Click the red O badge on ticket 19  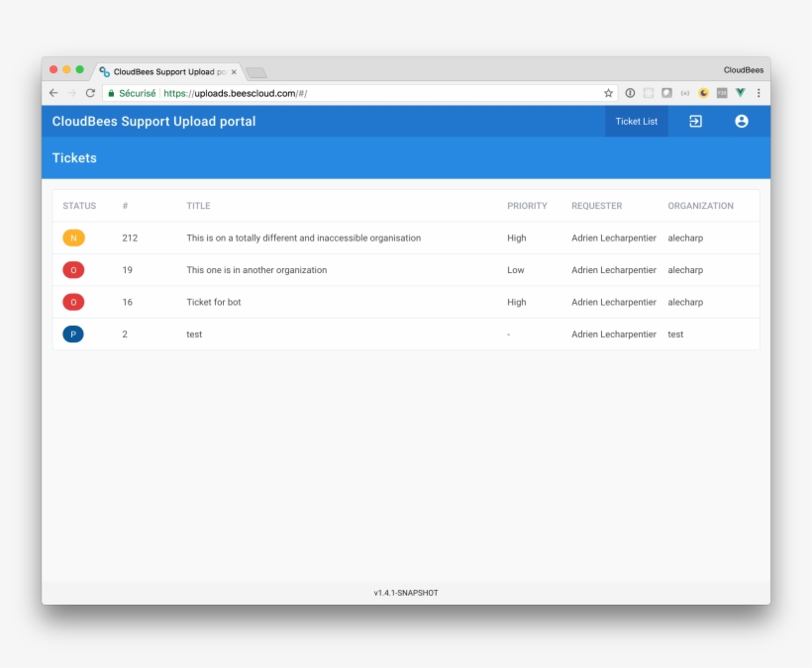[x=72, y=269]
